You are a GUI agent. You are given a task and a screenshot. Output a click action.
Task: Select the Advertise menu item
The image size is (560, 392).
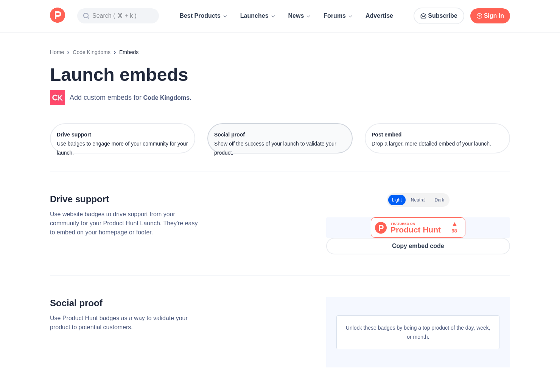(x=379, y=16)
